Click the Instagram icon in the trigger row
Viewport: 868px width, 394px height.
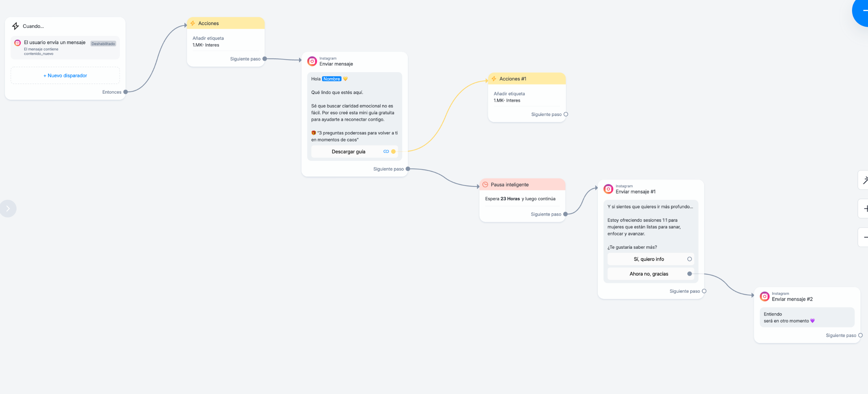point(18,43)
